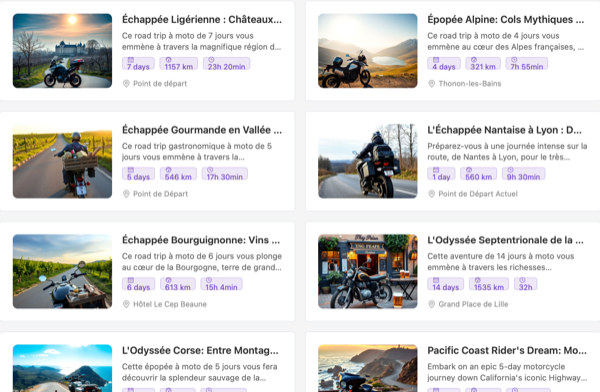
Task: Open the L'Odyssée Septentrionale pub thumbnail
Action: coord(368,271)
